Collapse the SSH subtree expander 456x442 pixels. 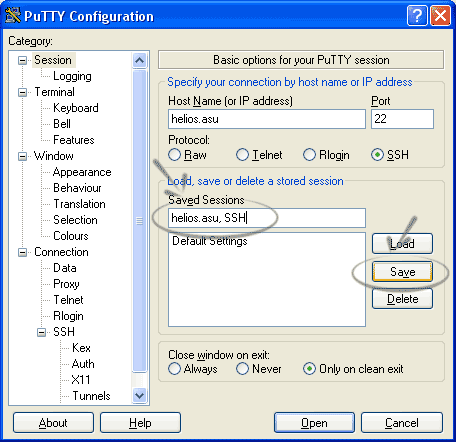(x=41, y=332)
